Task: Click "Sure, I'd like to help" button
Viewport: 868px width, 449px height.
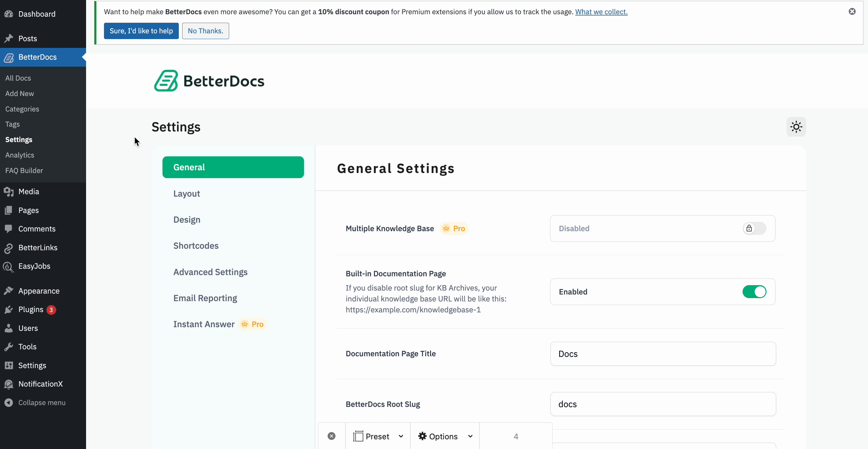Action: pos(141,31)
